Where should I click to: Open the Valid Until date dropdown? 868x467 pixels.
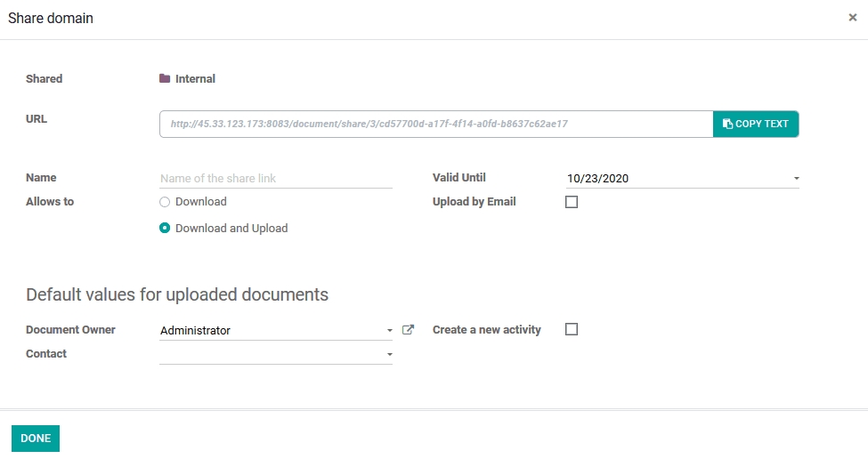(796, 179)
